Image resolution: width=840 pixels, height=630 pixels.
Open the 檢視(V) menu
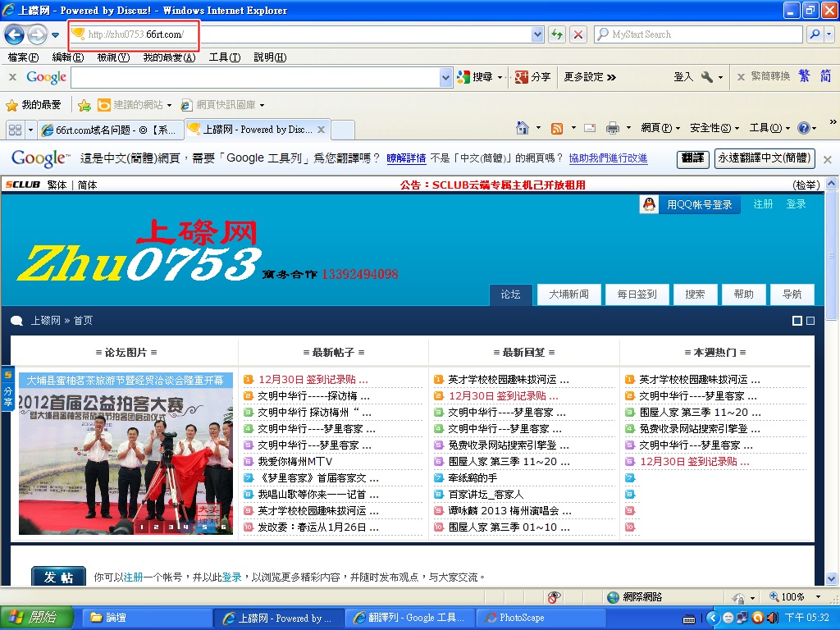point(113,57)
